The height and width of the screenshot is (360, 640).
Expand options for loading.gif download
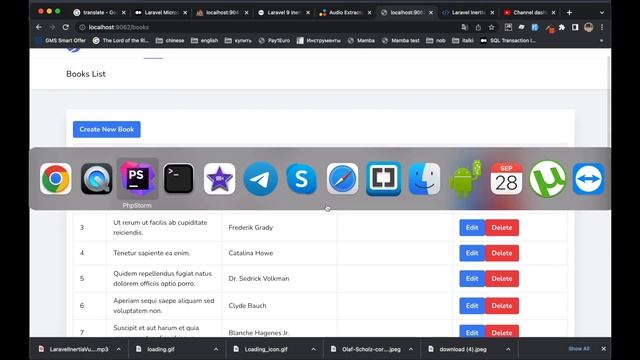pyautogui.click(x=216, y=349)
